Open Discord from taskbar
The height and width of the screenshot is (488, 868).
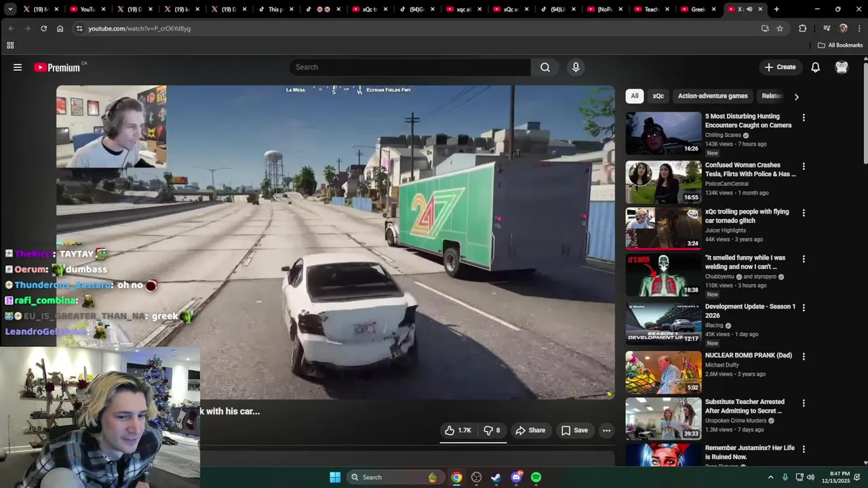pyautogui.click(x=516, y=477)
